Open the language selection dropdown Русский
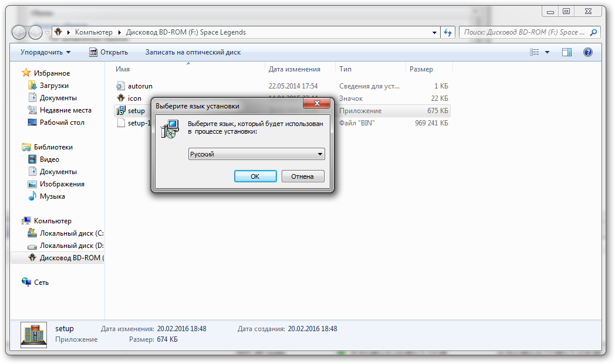Image resolution: width=615 pixels, height=364 pixels. point(256,154)
